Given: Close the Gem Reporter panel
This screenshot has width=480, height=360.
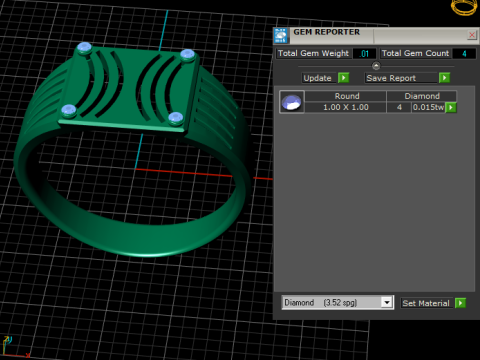Looking at the screenshot, I should point(472,35).
